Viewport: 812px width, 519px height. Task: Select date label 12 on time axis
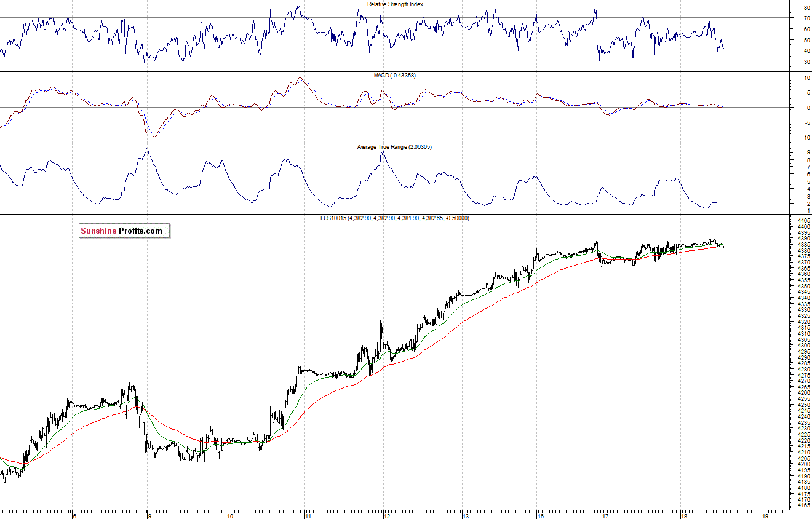(387, 516)
